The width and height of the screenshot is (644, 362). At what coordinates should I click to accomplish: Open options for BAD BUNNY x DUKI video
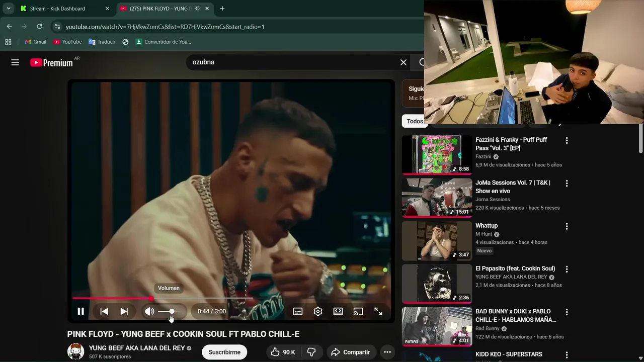tap(567, 312)
